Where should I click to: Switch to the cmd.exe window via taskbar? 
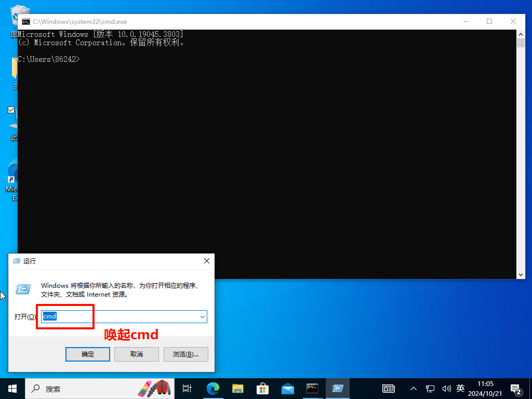pos(312,388)
